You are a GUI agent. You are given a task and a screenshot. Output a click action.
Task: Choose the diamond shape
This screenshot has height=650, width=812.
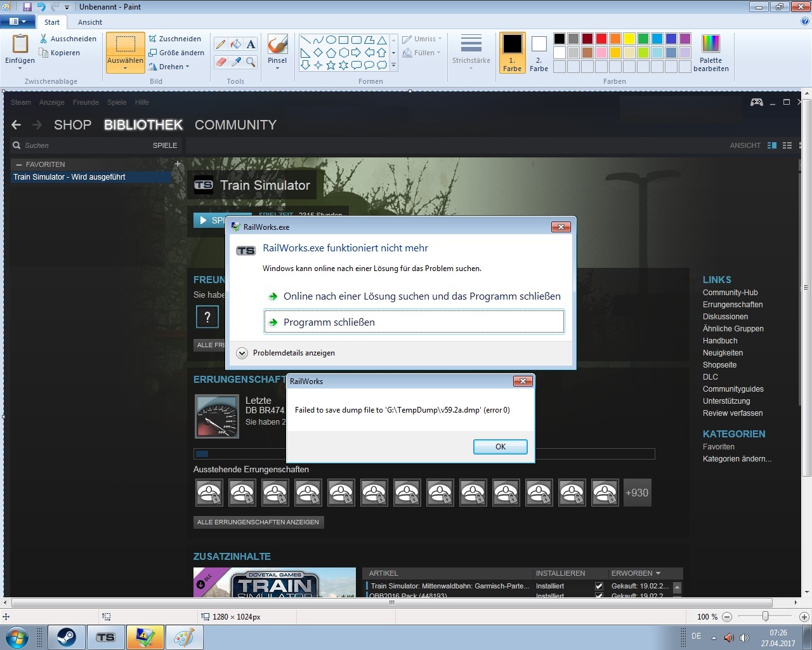(x=318, y=52)
